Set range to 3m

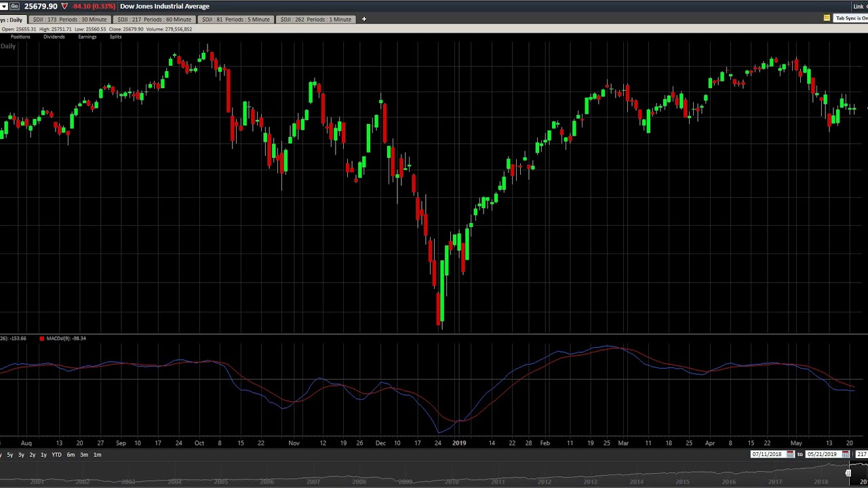(x=84, y=455)
